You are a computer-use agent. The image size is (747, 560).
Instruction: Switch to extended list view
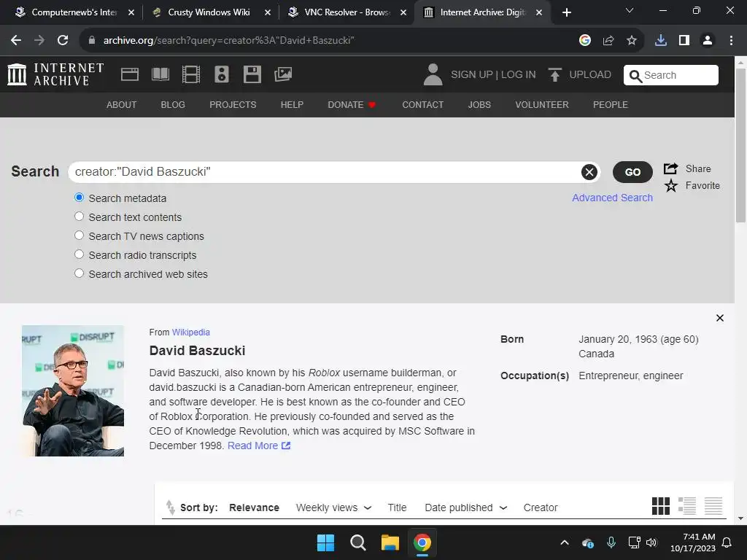pyautogui.click(x=687, y=506)
